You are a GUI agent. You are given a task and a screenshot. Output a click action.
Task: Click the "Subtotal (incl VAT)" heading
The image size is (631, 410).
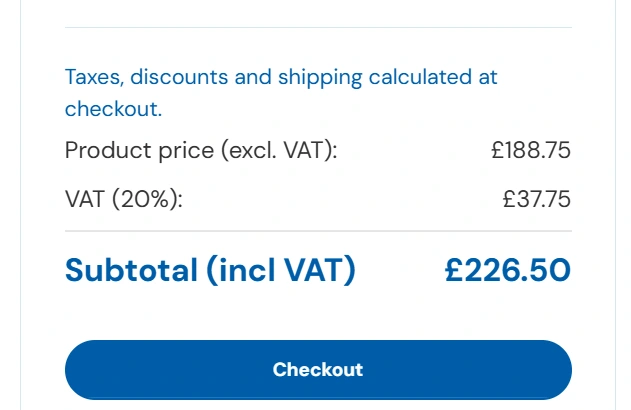[x=210, y=270]
